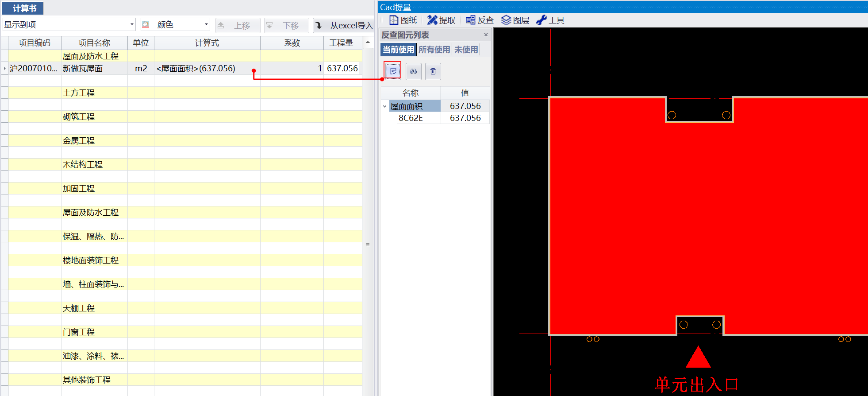This screenshot has width=868, height=396.
Task: Click the locate-in-calculation icon button
Action: [393, 71]
